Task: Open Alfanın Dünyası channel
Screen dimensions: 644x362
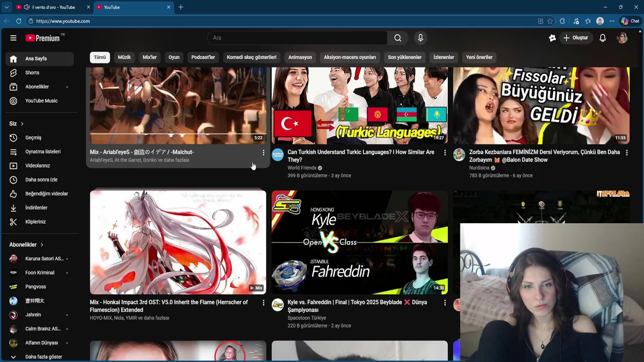Action: click(40, 343)
